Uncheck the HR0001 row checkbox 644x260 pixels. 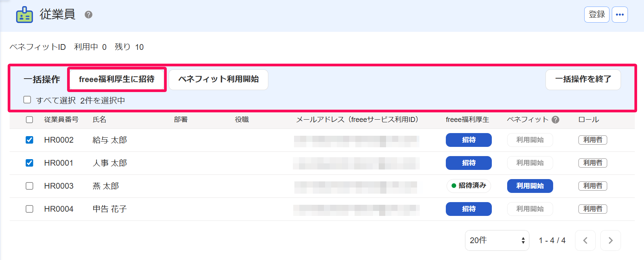click(x=30, y=163)
